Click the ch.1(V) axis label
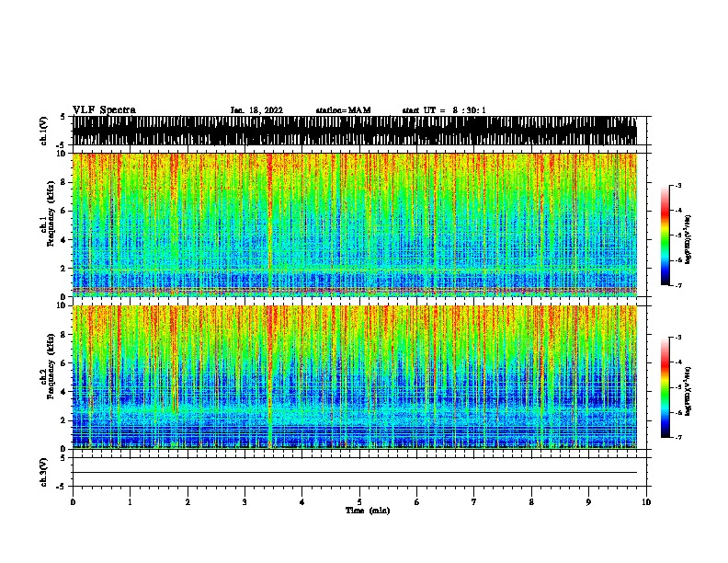The width and height of the screenshot is (728, 563). 44,131
